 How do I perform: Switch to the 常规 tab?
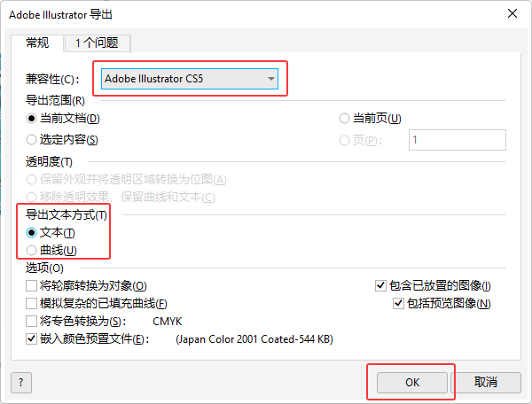37,43
